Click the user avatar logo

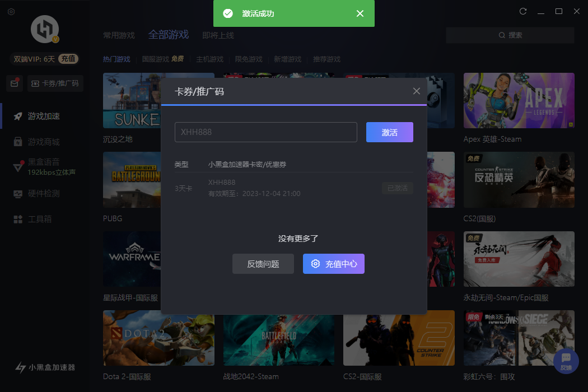45,29
